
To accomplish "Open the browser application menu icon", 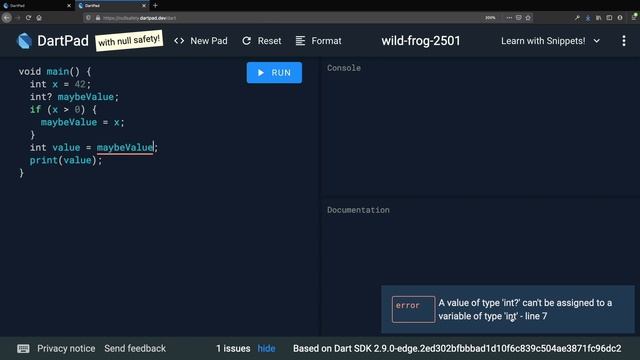I will (635, 17).
